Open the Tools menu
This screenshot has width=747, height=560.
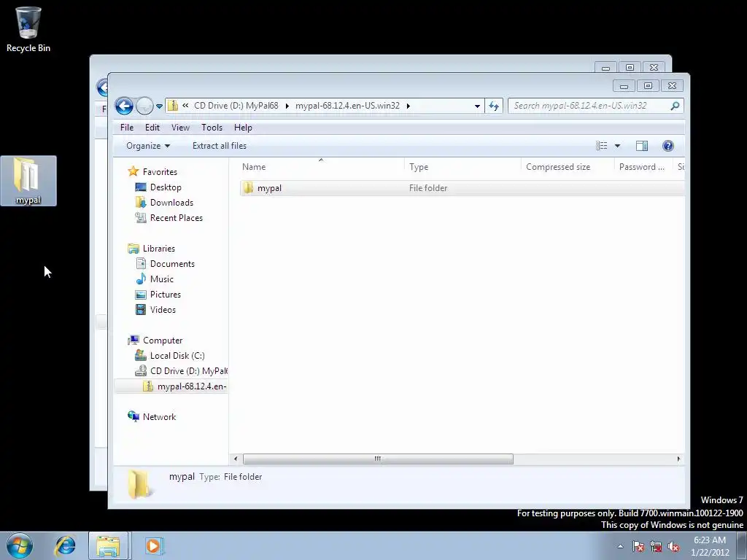[212, 128]
